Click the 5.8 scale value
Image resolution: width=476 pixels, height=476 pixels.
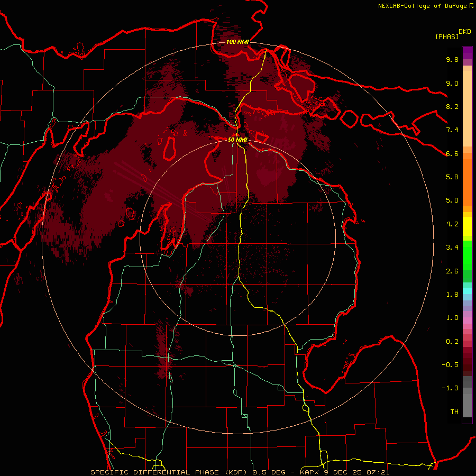452,177
